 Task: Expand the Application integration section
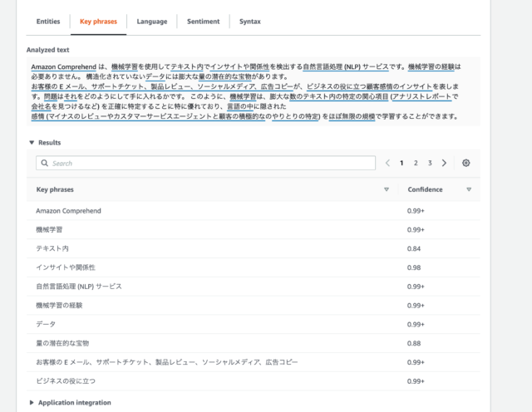coord(32,403)
